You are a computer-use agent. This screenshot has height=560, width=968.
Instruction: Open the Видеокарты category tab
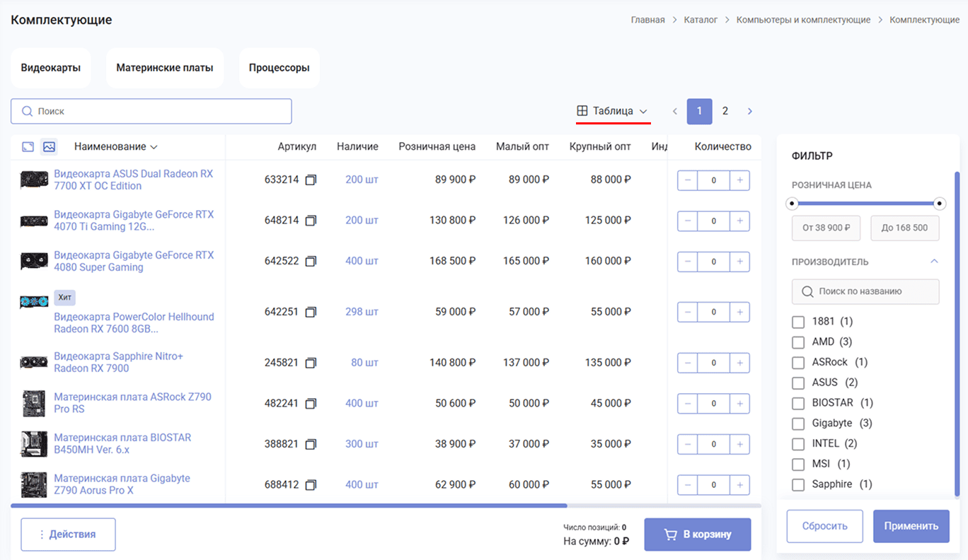[x=50, y=68]
